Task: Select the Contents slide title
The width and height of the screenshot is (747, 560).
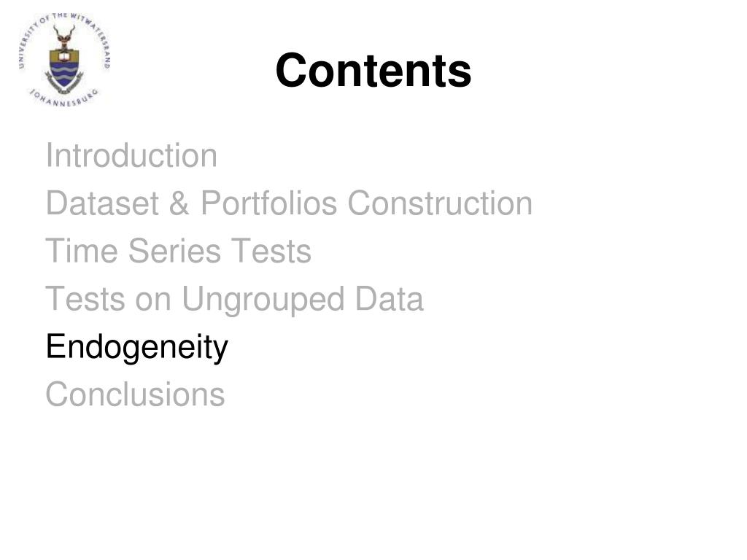Action: pos(373,71)
